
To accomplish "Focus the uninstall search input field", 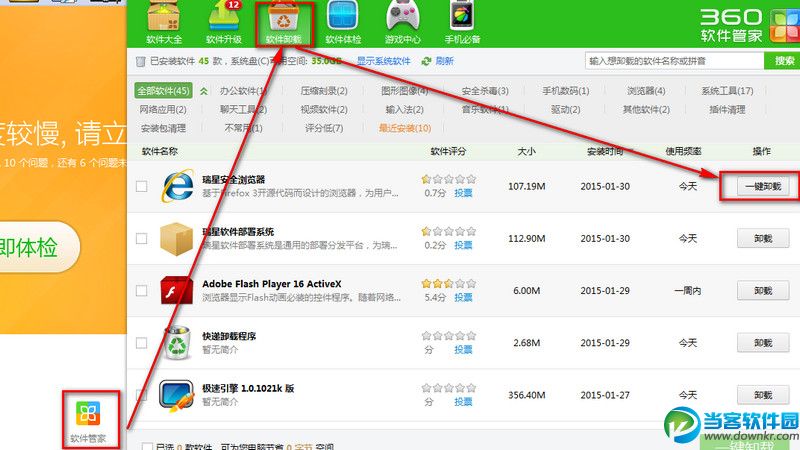I will click(x=674, y=61).
